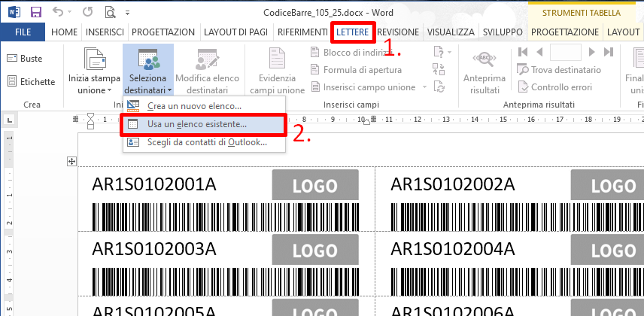Viewport: 644px width, 316px height.
Task: Select barcode under AR1S0102001A
Action: (x=226, y=217)
